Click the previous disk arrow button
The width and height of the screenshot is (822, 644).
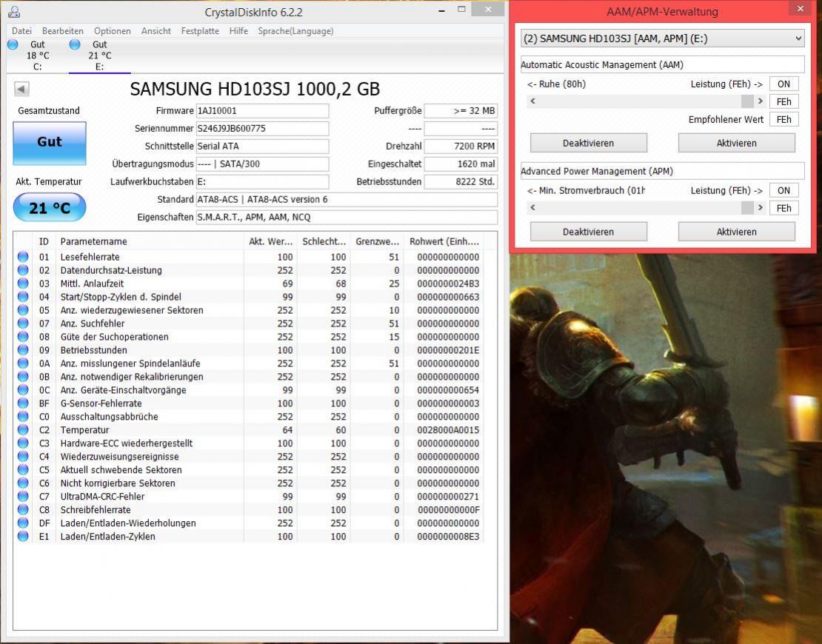pos(21,89)
